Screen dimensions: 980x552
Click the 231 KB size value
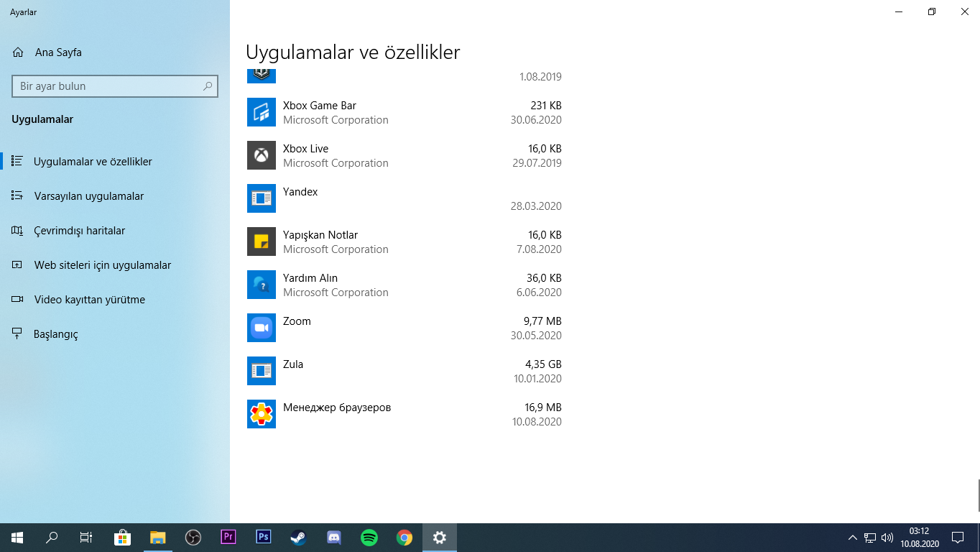(546, 106)
